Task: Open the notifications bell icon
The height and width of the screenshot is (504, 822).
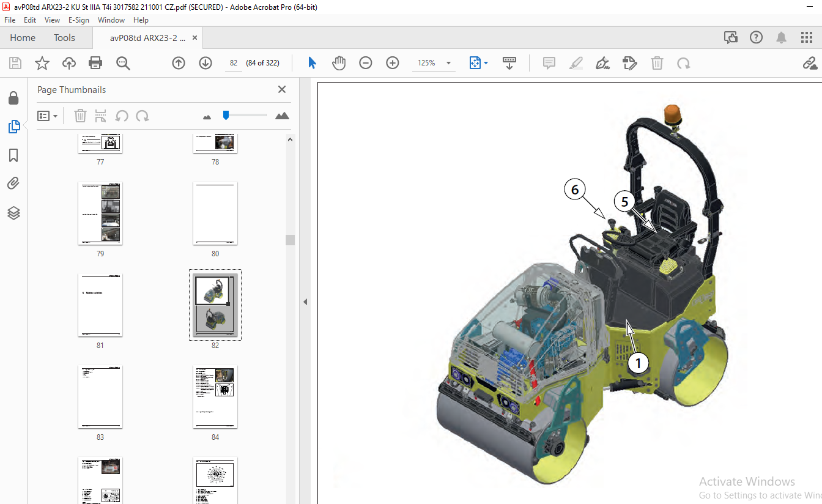Action: tap(782, 37)
